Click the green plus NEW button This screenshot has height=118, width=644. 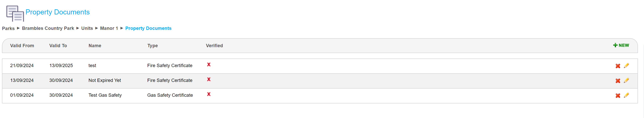coord(621,45)
